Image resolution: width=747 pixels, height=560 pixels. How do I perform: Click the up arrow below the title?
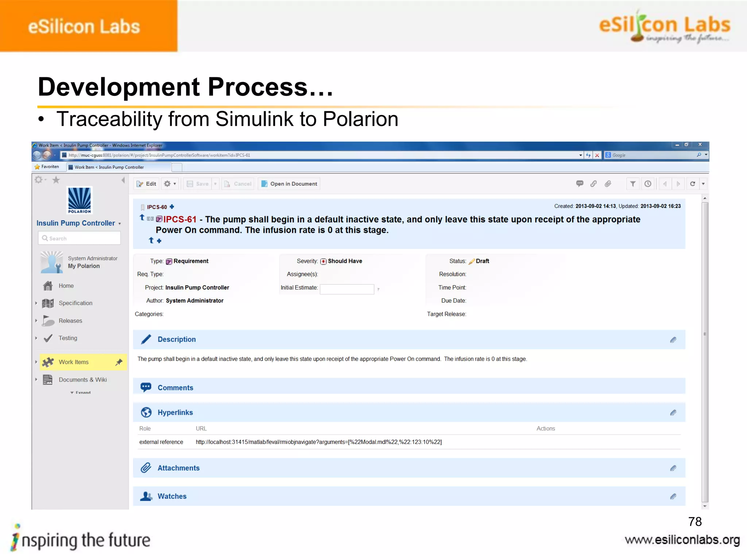tap(151, 240)
